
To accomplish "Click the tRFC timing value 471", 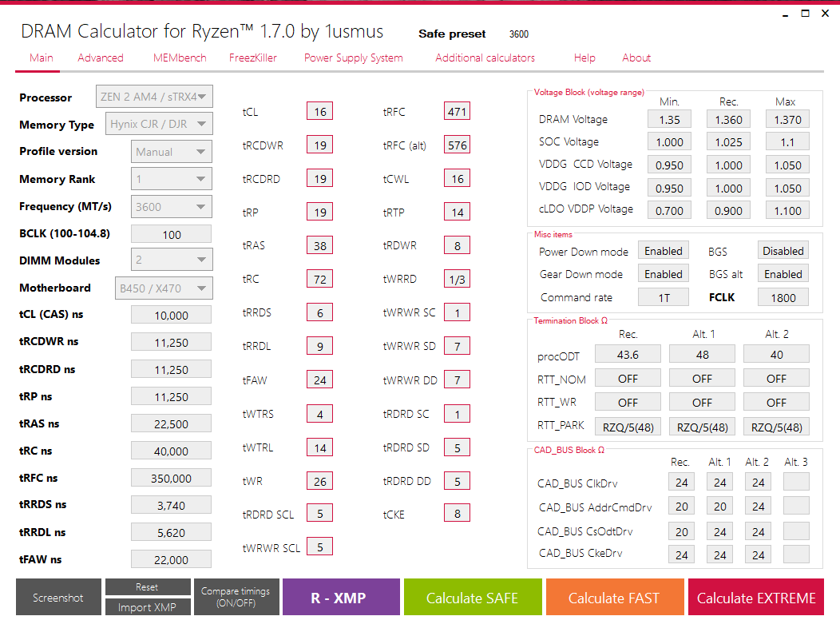I will pos(457,112).
